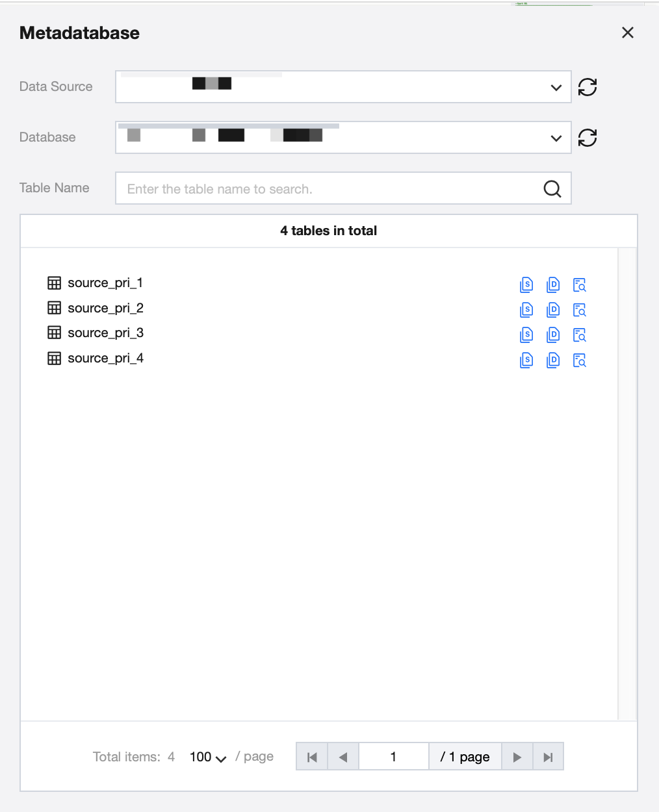
Task: Jump to the first page
Action: (312, 757)
